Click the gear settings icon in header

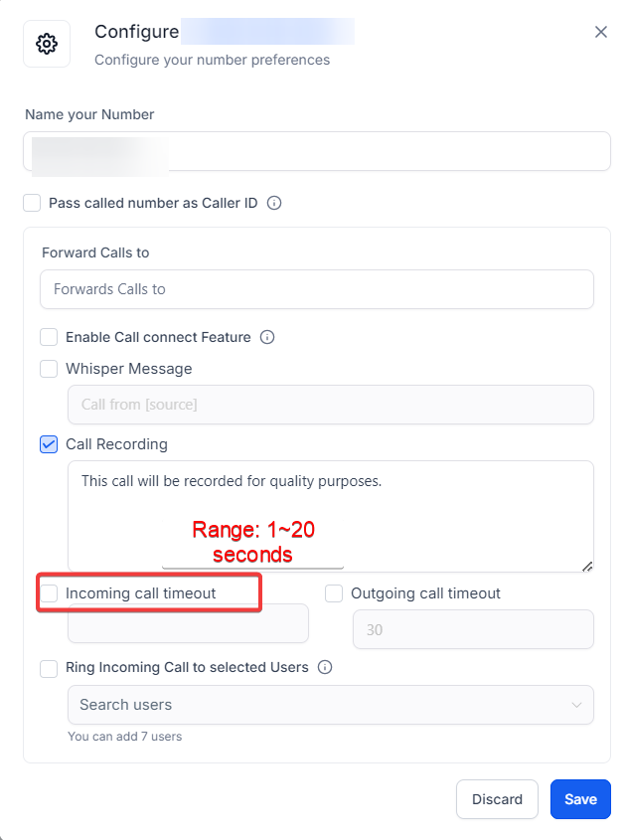click(47, 44)
